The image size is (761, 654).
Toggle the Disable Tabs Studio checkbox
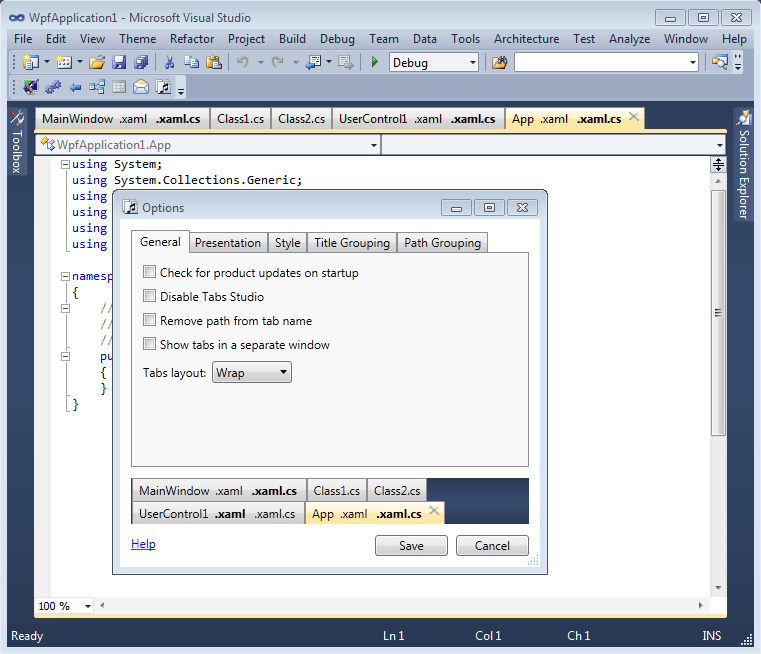(x=150, y=296)
